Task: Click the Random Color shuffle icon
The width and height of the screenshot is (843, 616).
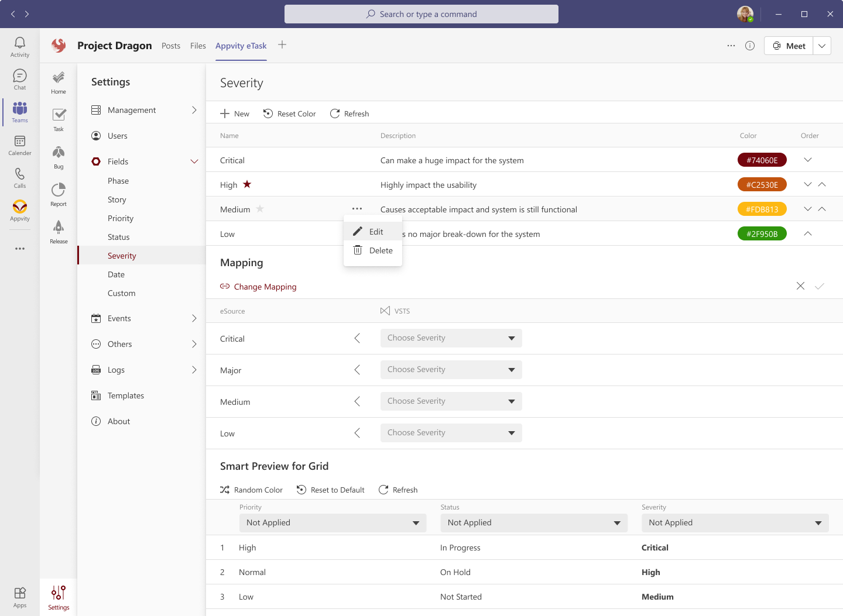Action: tap(225, 490)
